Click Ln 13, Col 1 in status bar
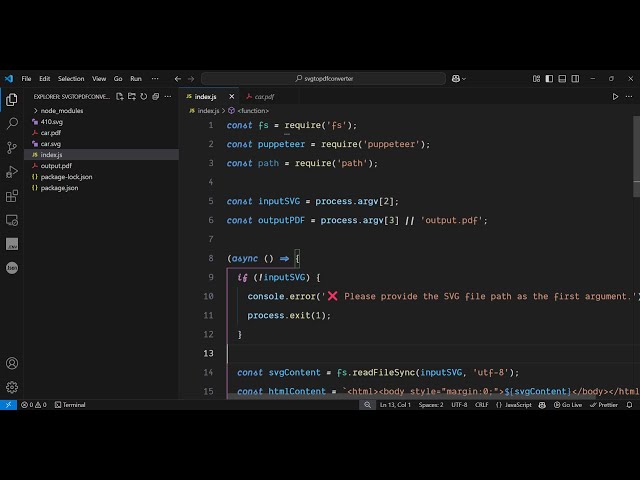 click(x=395, y=405)
